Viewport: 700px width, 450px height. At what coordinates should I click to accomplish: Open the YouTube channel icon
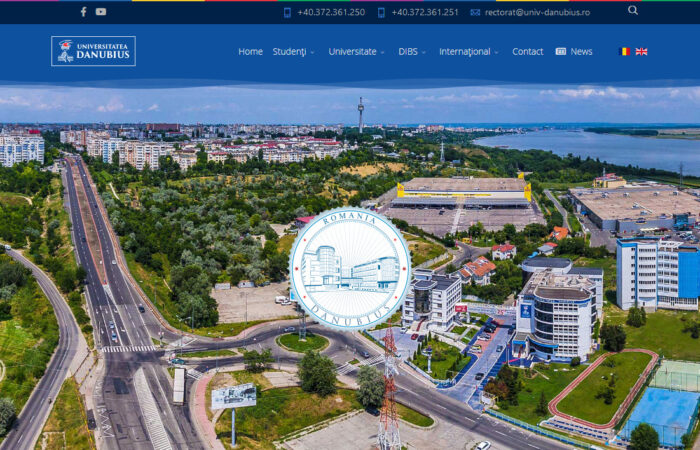point(101,12)
